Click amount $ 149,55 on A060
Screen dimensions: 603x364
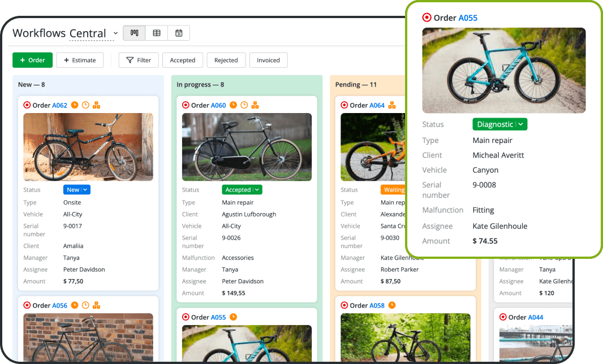click(x=234, y=293)
